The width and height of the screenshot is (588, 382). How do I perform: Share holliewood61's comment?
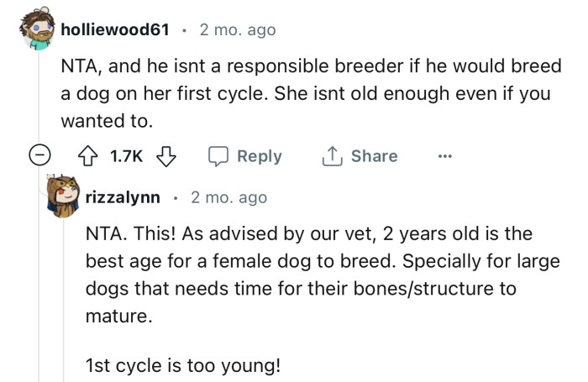[360, 156]
